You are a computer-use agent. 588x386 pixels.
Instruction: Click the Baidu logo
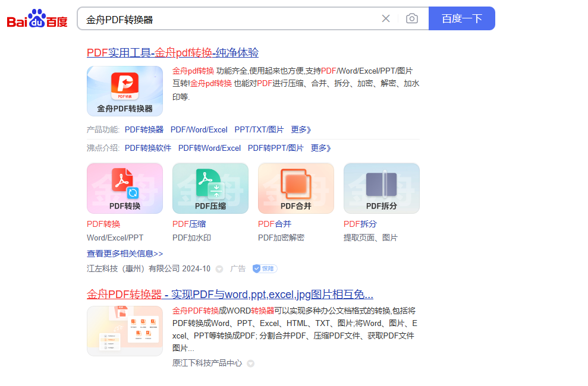pyautogui.click(x=37, y=19)
